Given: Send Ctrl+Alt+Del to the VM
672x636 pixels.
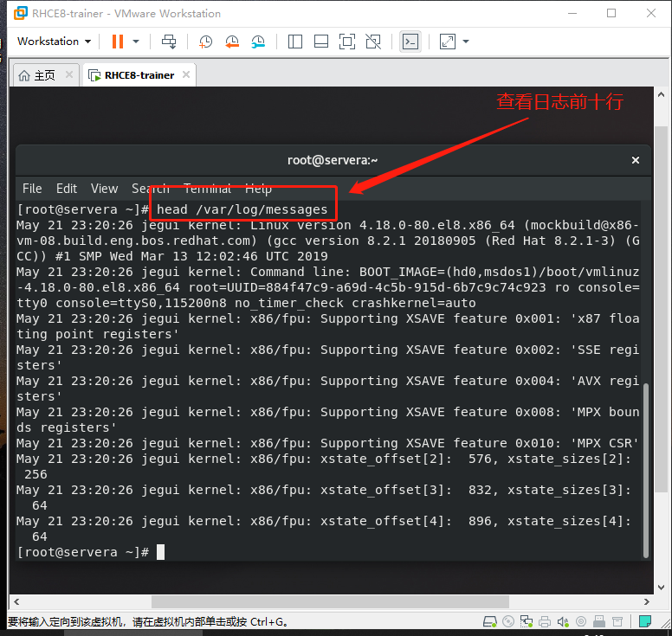Looking at the screenshot, I should pyautogui.click(x=169, y=42).
